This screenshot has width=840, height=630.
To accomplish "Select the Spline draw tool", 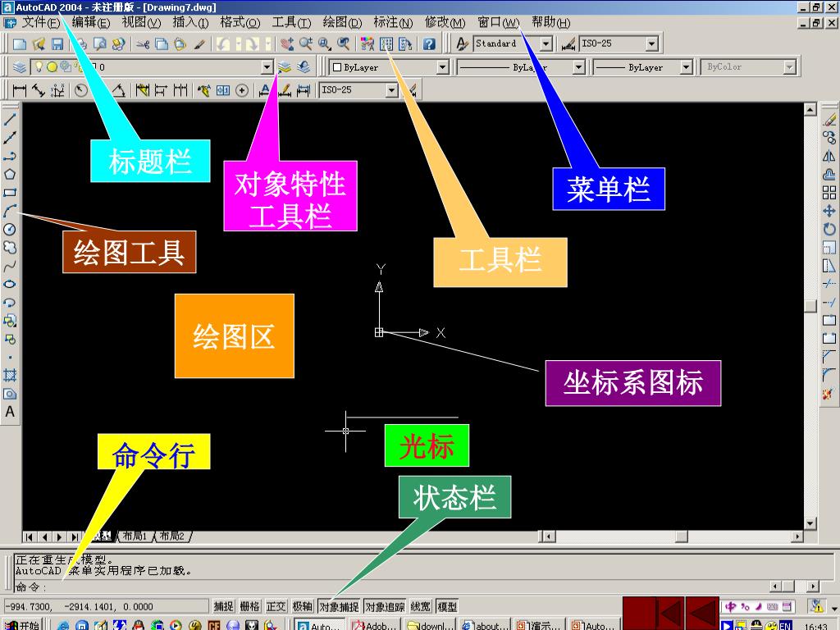I will pos(10,266).
